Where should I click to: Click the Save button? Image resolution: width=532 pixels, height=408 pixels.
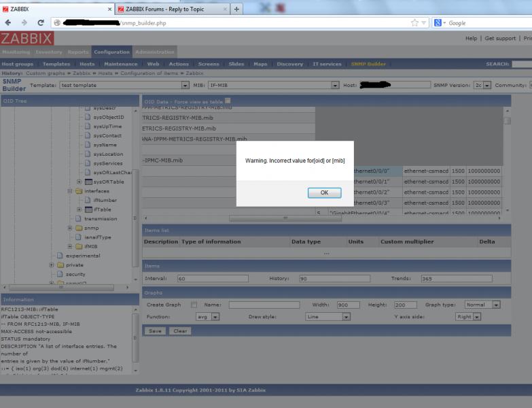tap(155, 331)
